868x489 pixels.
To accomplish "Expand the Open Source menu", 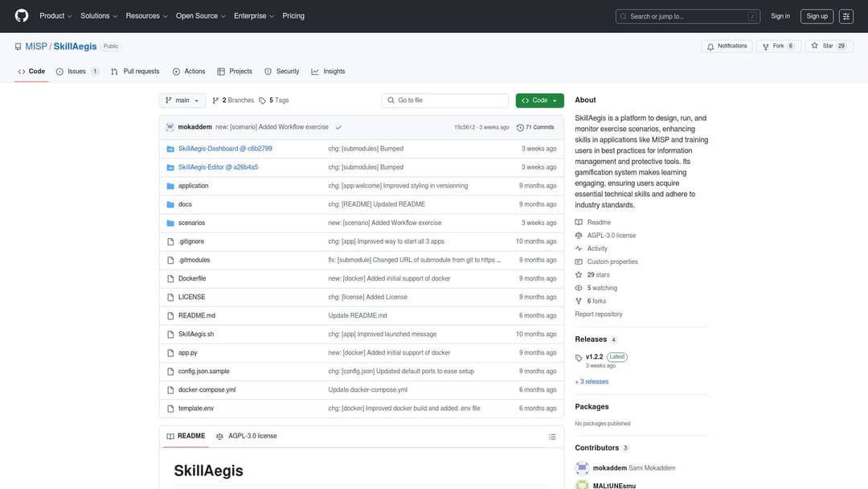I will 200,16.
